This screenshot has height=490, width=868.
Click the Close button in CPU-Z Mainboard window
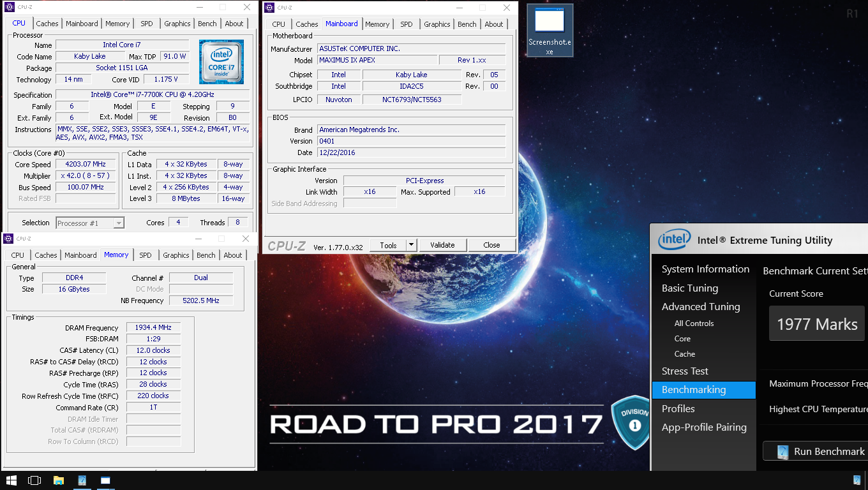point(491,245)
